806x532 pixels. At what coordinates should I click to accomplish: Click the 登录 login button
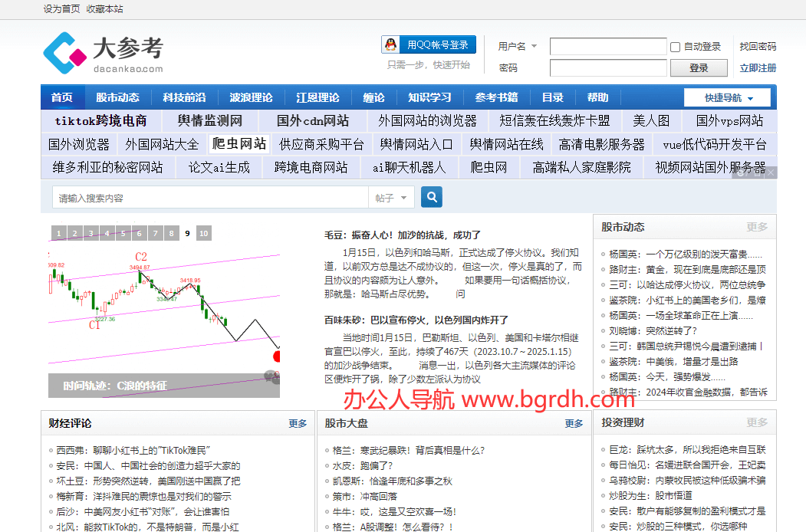click(699, 67)
